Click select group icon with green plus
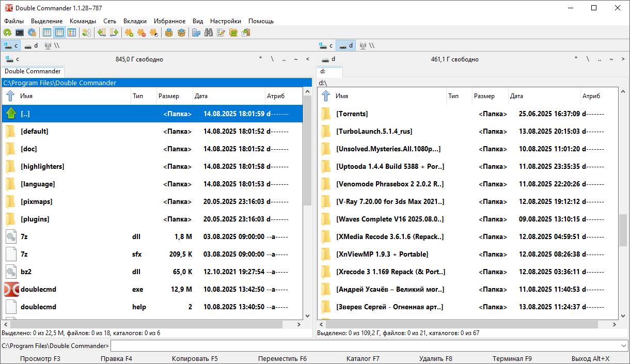This screenshot has width=630, height=364. click(x=129, y=33)
